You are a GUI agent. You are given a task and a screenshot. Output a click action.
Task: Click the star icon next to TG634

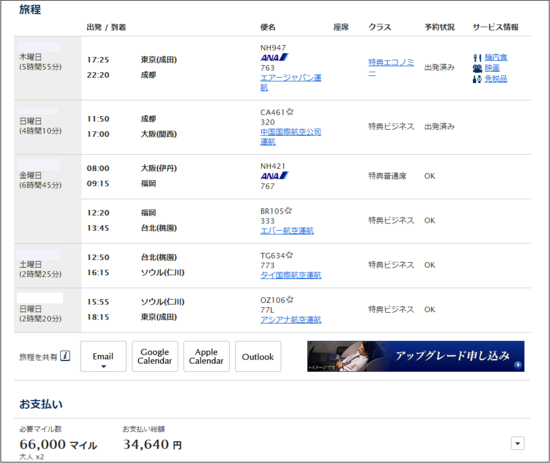(289, 255)
